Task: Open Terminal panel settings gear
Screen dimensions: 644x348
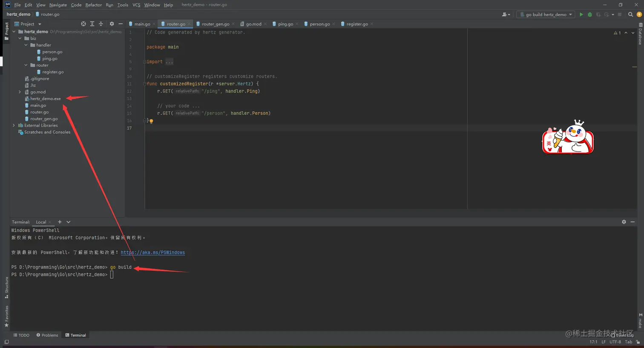Action: (x=624, y=222)
